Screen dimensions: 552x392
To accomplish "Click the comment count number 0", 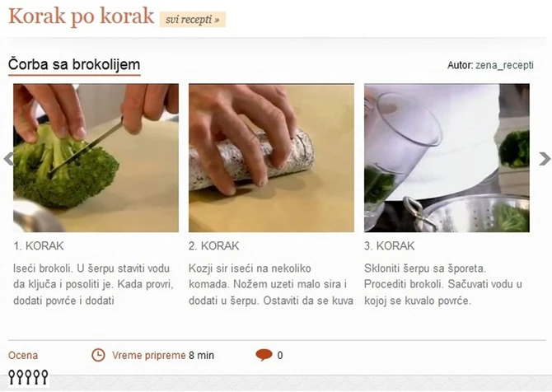I will coord(280,356).
